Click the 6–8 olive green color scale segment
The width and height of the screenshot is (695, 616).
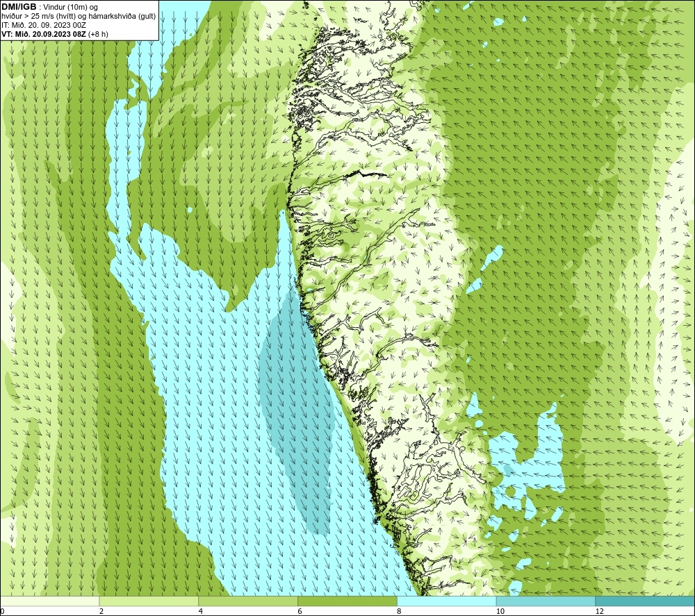point(347,601)
